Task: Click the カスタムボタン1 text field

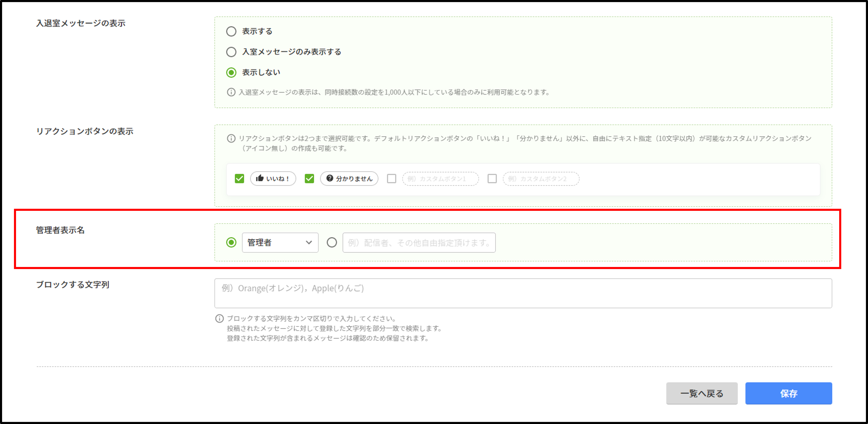Action: (440, 178)
